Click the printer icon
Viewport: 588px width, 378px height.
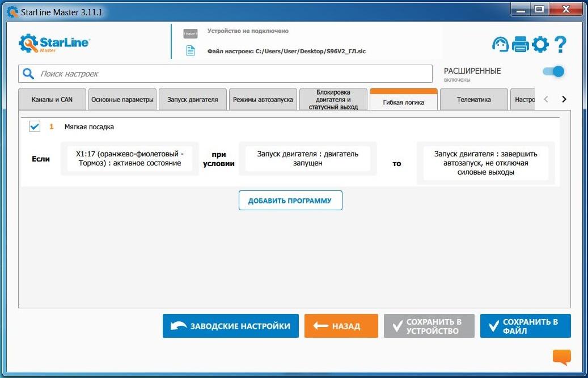tap(520, 44)
